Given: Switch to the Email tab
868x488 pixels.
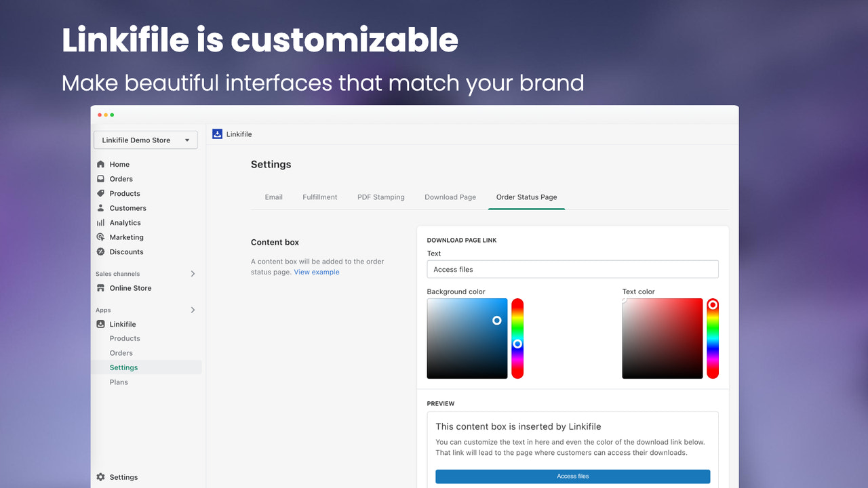Looking at the screenshot, I should tap(274, 197).
